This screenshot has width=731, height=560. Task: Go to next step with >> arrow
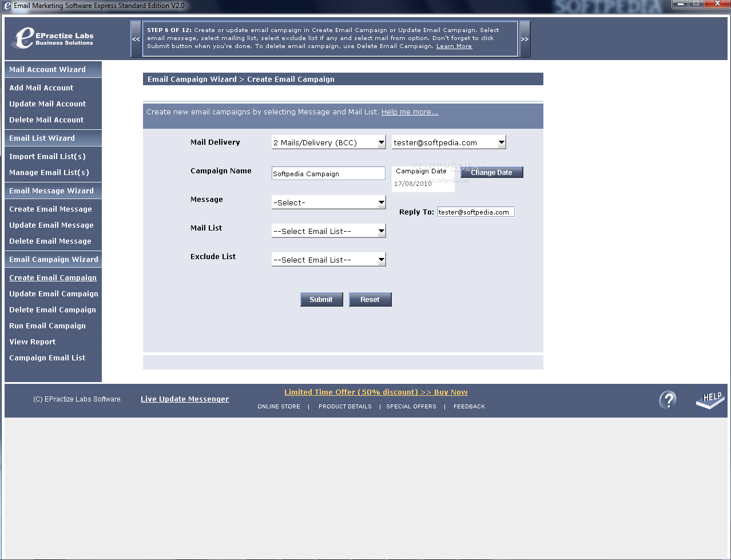click(525, 39)
